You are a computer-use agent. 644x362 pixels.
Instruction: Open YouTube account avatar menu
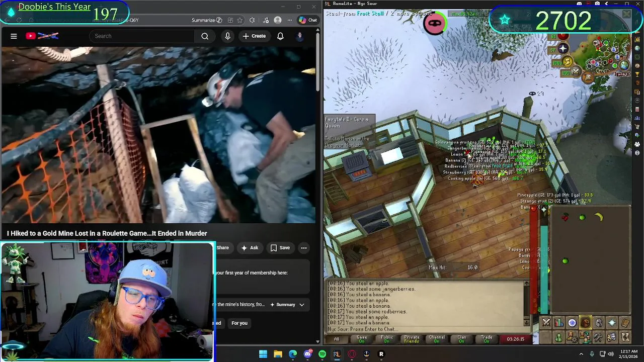coord(300,36)
